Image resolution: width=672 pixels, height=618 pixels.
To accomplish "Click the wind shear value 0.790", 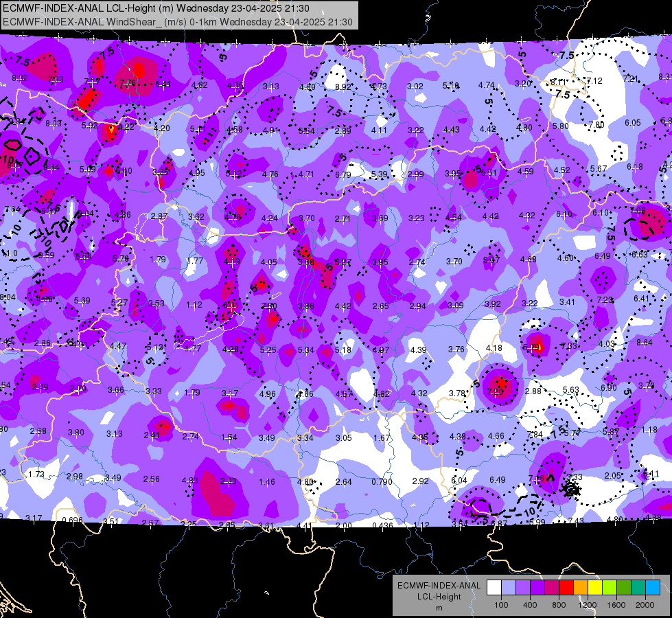I will coord(382,481).
